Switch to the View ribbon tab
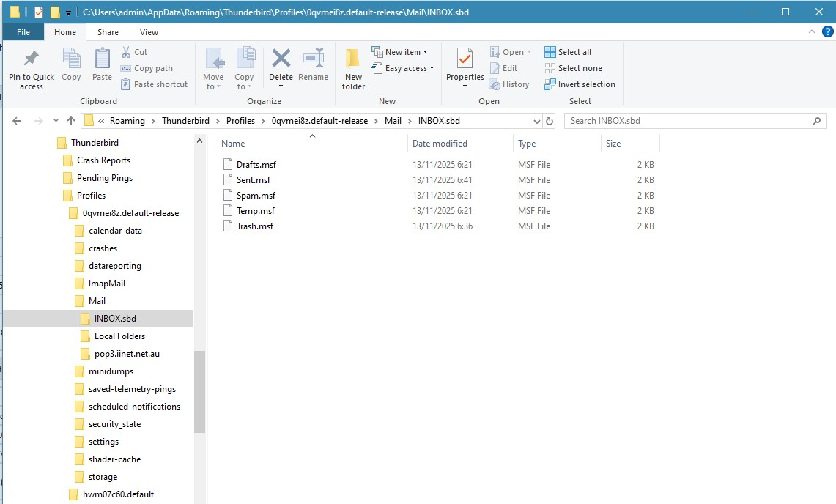This screenshot has height=504, width=836. [149, 32]
